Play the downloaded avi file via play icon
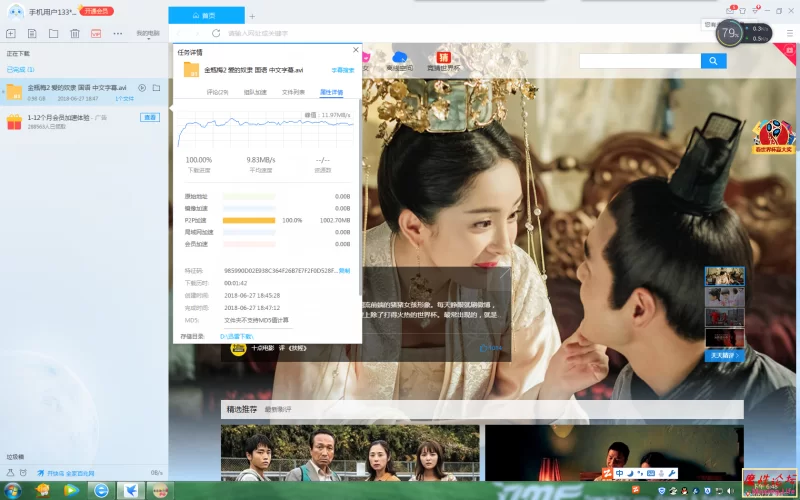 (x=142, y=88)
